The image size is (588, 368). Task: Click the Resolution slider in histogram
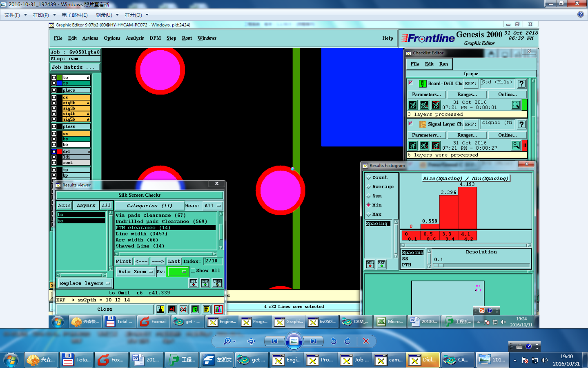[481, 265]
